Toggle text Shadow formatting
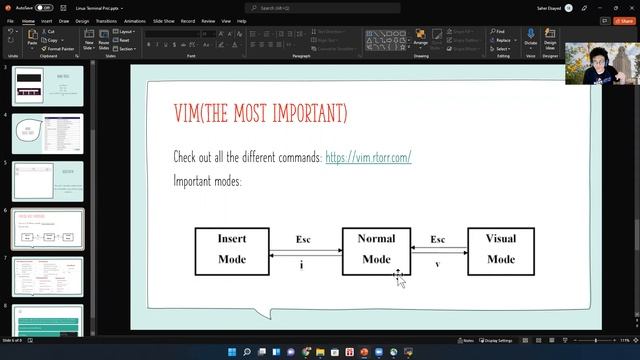 [174, 44]
